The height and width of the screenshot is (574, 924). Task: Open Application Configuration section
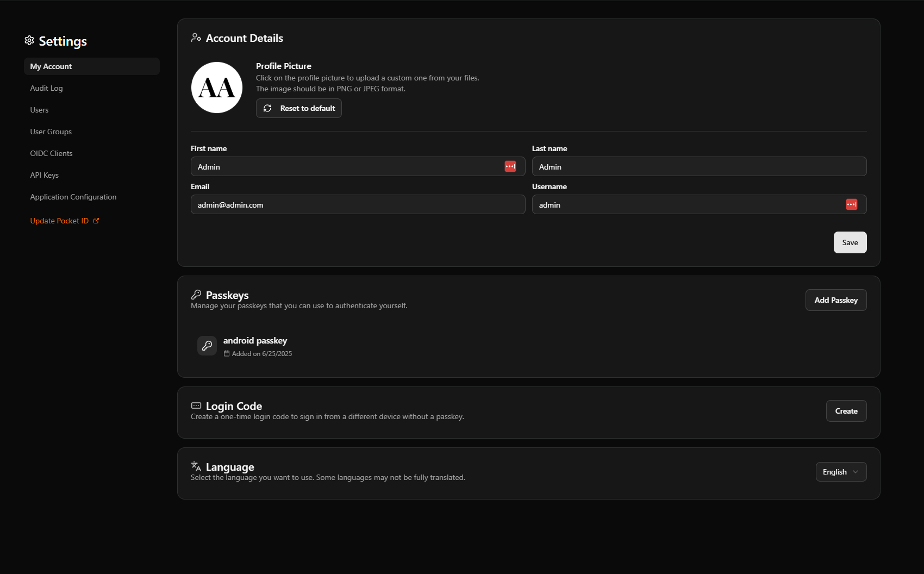73,197
